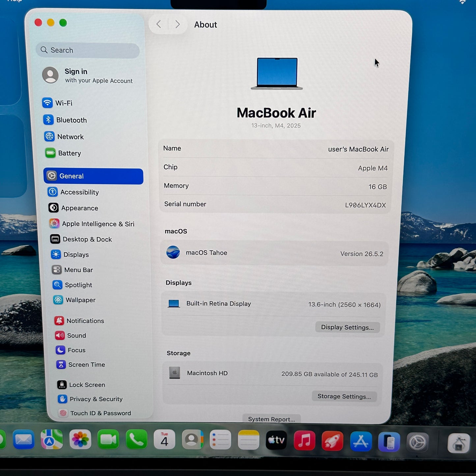
Task: Click the Apple M4 chip value
Action: tap(373, 168)
